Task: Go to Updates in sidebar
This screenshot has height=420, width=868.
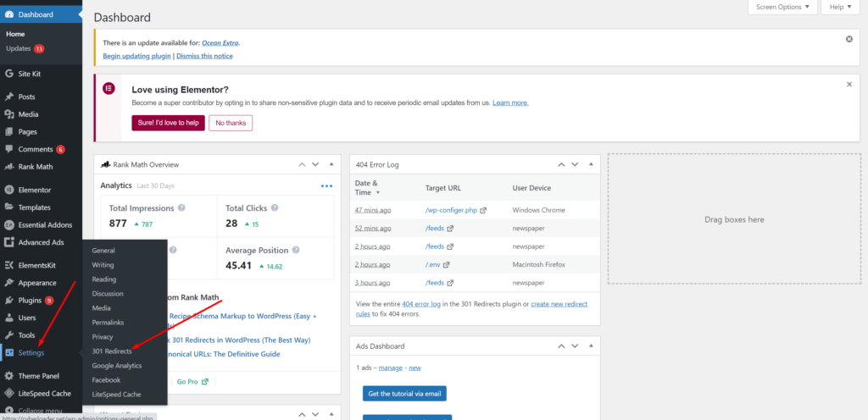Action: 19,48
